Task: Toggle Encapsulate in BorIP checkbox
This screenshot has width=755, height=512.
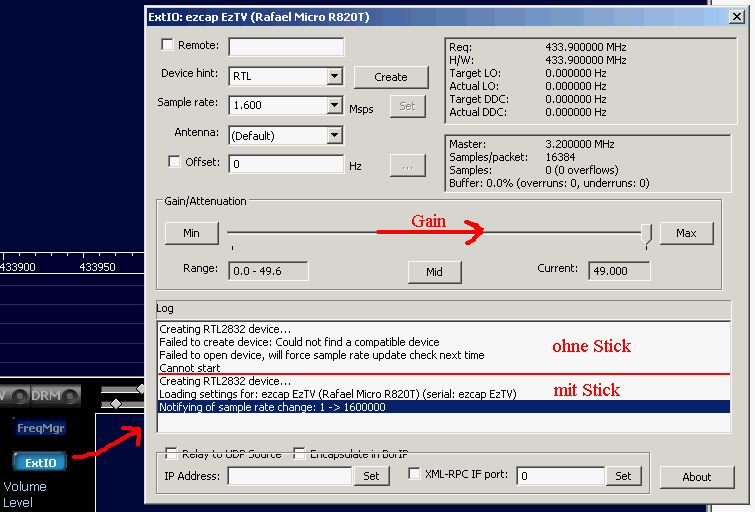Action: pyautogui.click(x=299, y=453)
